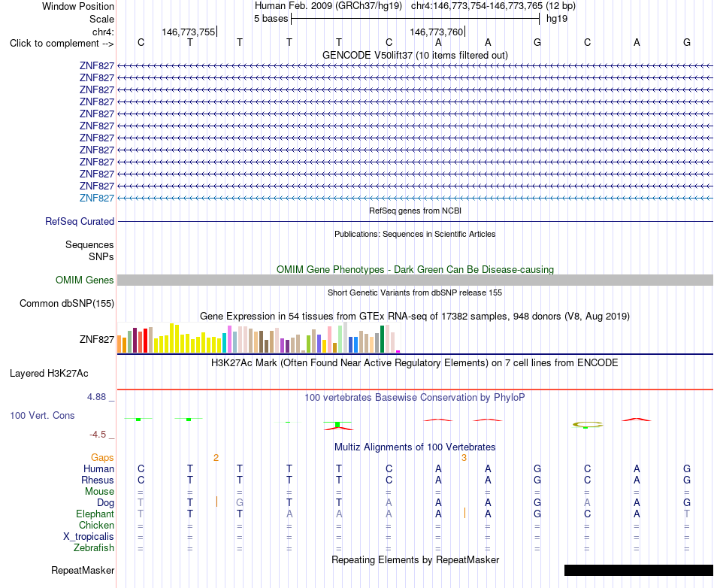This screenshot has height=588, width=714.
Task: Click the tall light-grey GTEx expression bar
Action: coord(345,338)
